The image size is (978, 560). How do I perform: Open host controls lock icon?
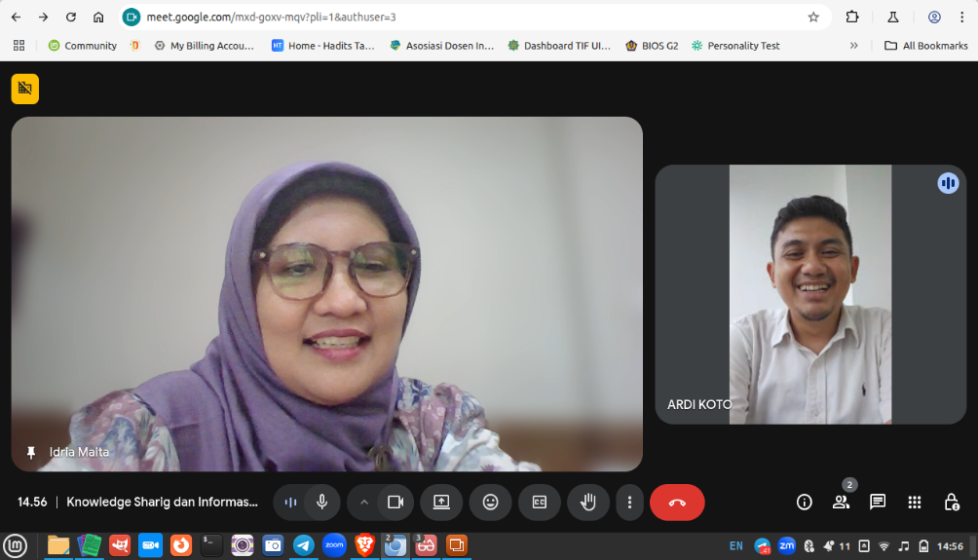point(952,503)
